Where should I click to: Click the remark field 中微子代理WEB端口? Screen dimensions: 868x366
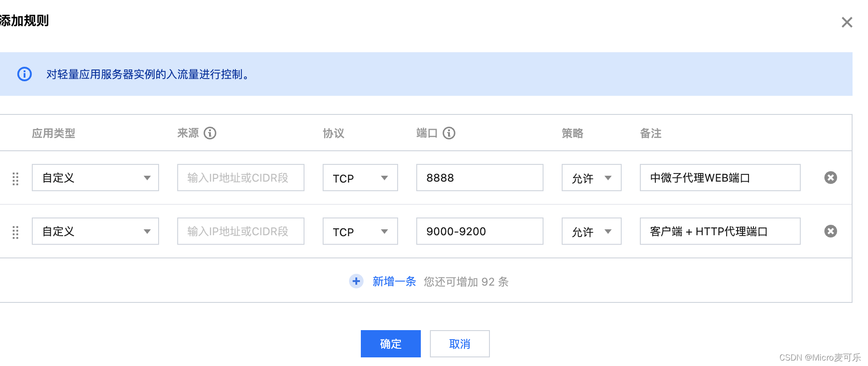click(720, 178)
